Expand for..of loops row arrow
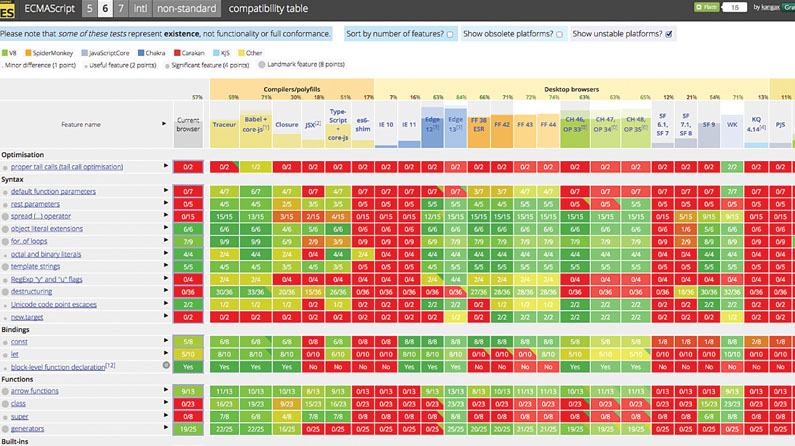Viewport: 795px width, 446px height. coord(166,240)
